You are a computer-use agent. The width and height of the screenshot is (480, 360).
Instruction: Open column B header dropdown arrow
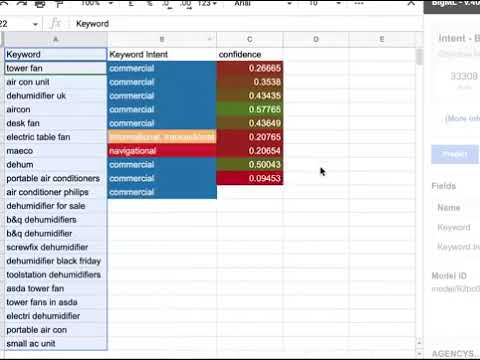210,39
